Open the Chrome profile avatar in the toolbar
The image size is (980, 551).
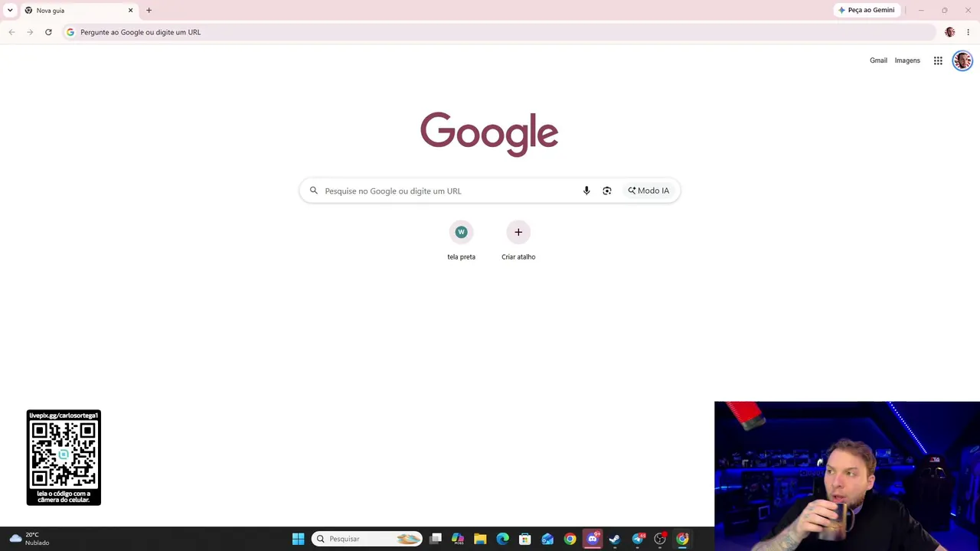[x=950, y=32]
